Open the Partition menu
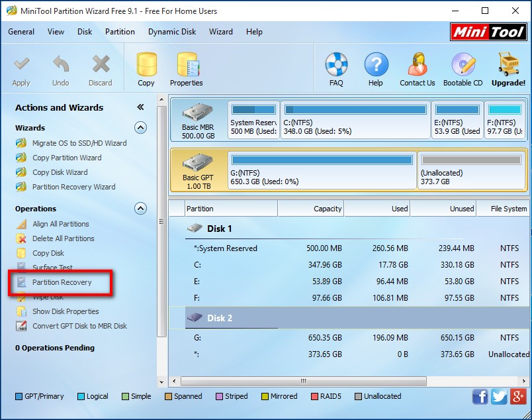The image size is (532, 420). click(120, 32)
